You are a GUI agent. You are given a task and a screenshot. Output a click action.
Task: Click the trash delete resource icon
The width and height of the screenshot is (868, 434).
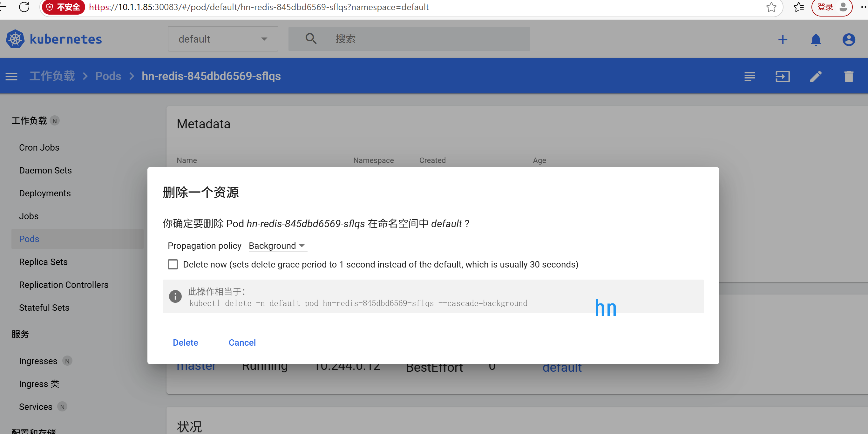pyautogui.click(x=848, y=77)
